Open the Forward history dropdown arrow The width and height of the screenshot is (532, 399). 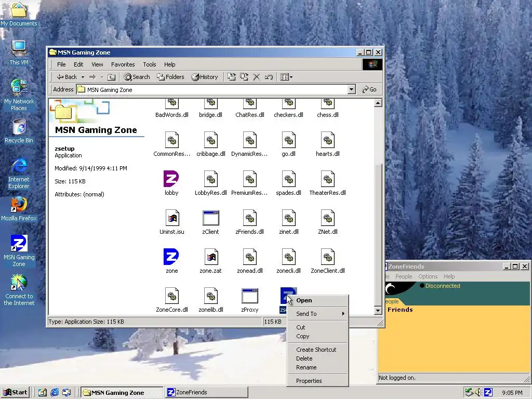[x=102, y=77]
